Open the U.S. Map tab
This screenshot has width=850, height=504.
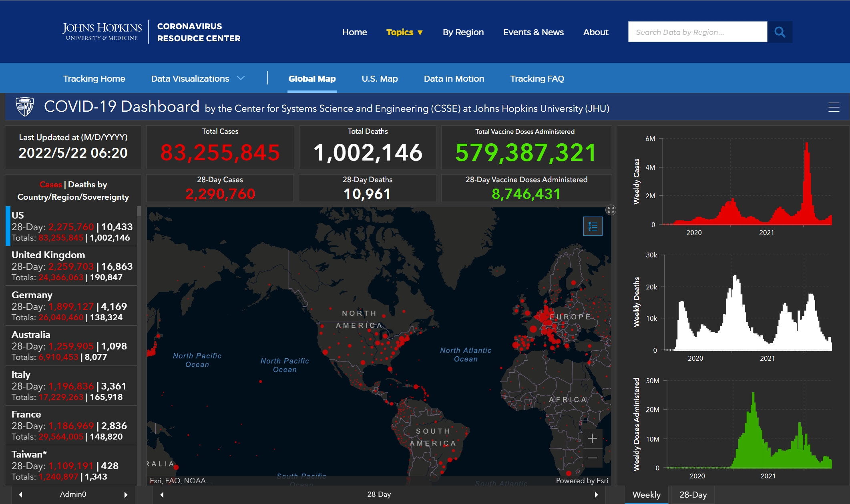380,78
